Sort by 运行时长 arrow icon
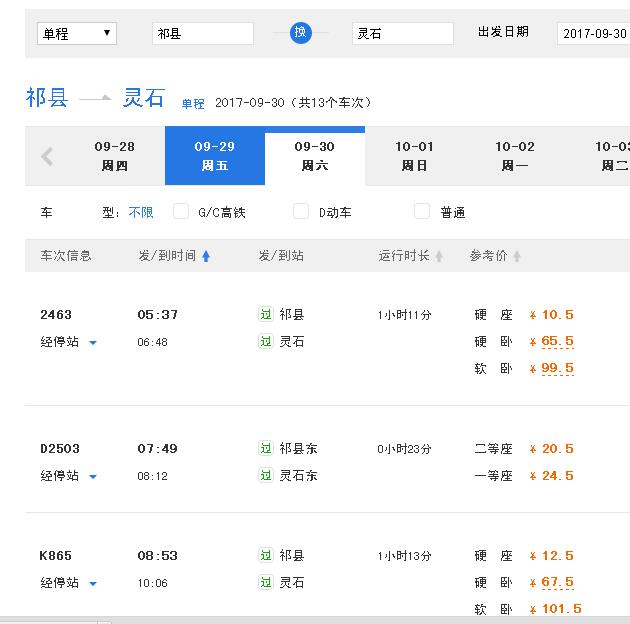The width and height of the screenshot is (630, 624). point(439,256)
